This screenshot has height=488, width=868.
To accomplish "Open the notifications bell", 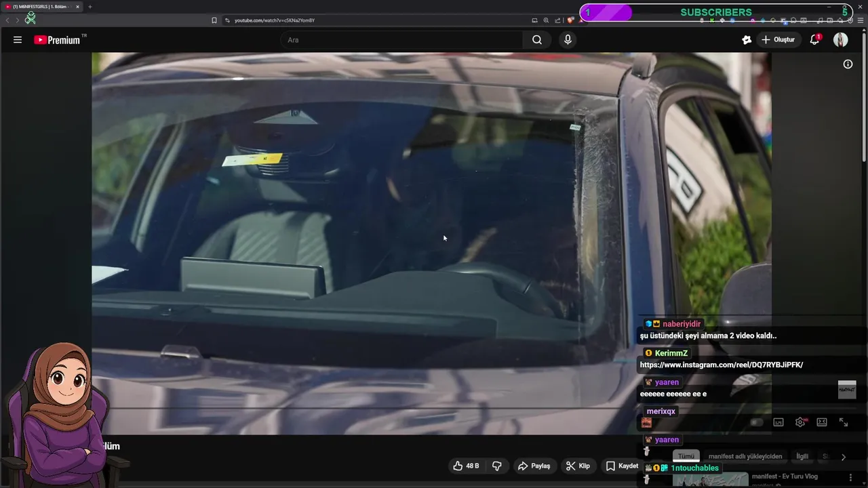I will [x=814, y=40].
